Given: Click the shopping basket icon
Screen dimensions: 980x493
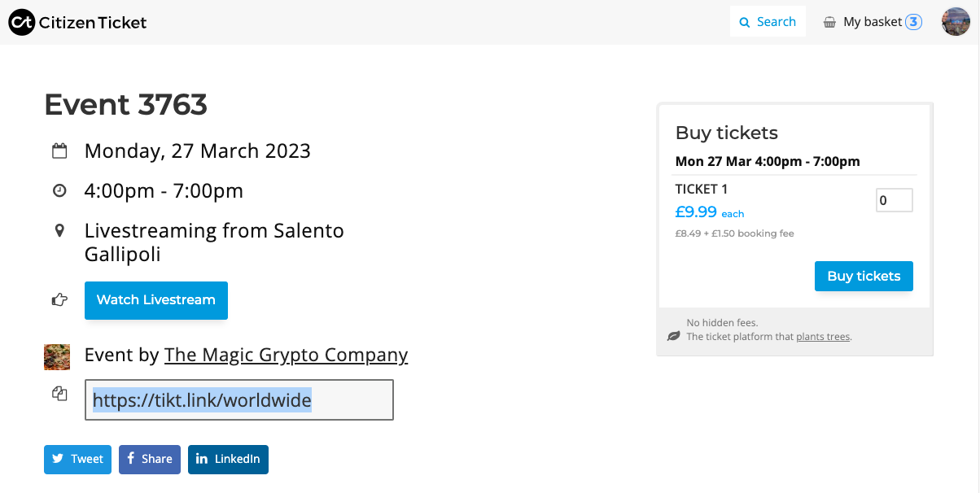Looking at the screenshot, I should (x=829, y=22).
